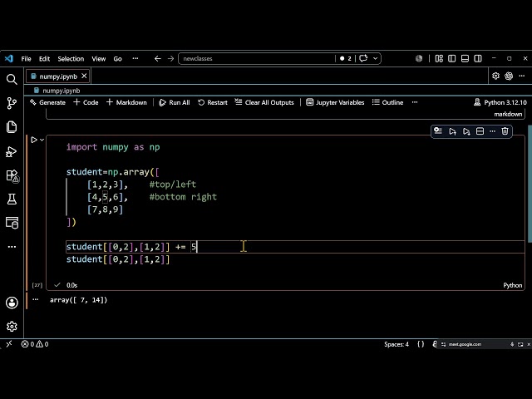The height and width of the screenshot is (399, 532).
Task: Open the Source Control view
Action: click(x=12, y=103)
